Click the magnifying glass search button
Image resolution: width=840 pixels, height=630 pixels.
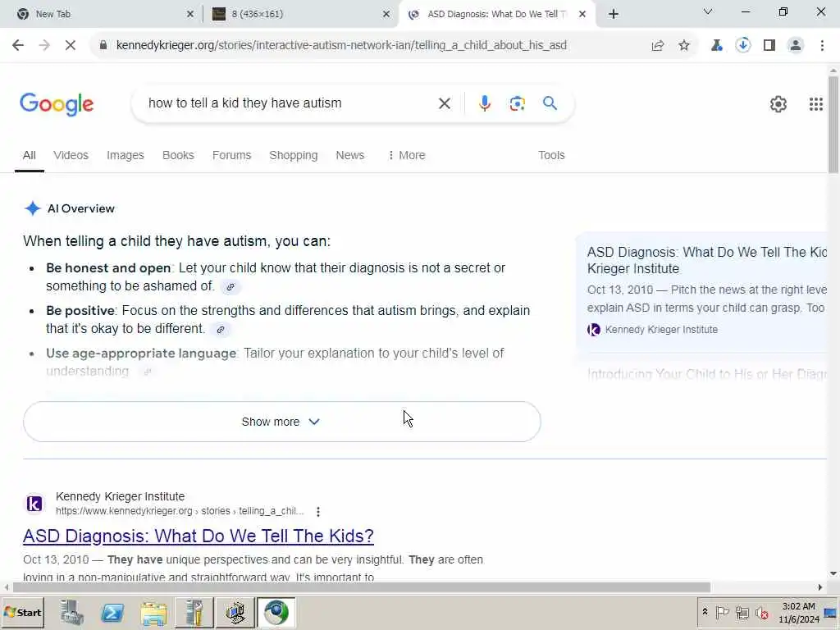(x=550, y=103)
